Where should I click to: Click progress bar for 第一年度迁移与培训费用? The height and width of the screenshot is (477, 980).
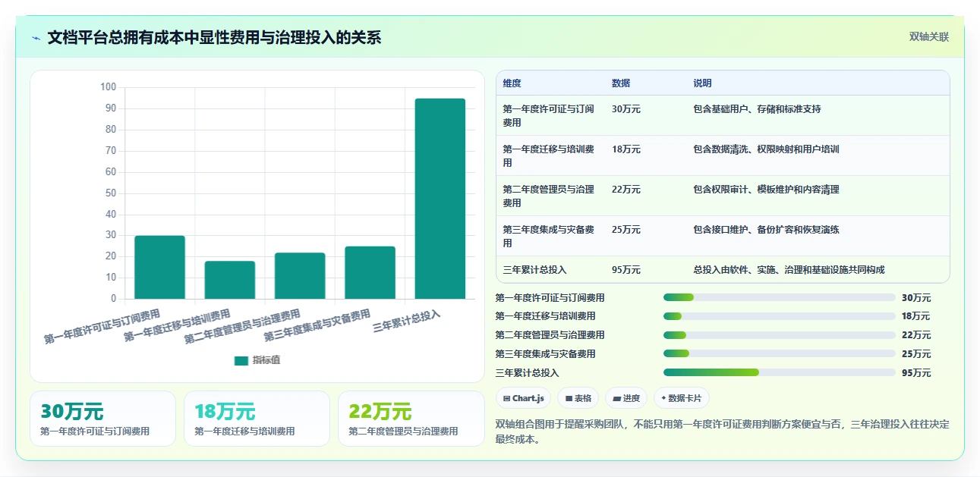(x=780, y=316)
